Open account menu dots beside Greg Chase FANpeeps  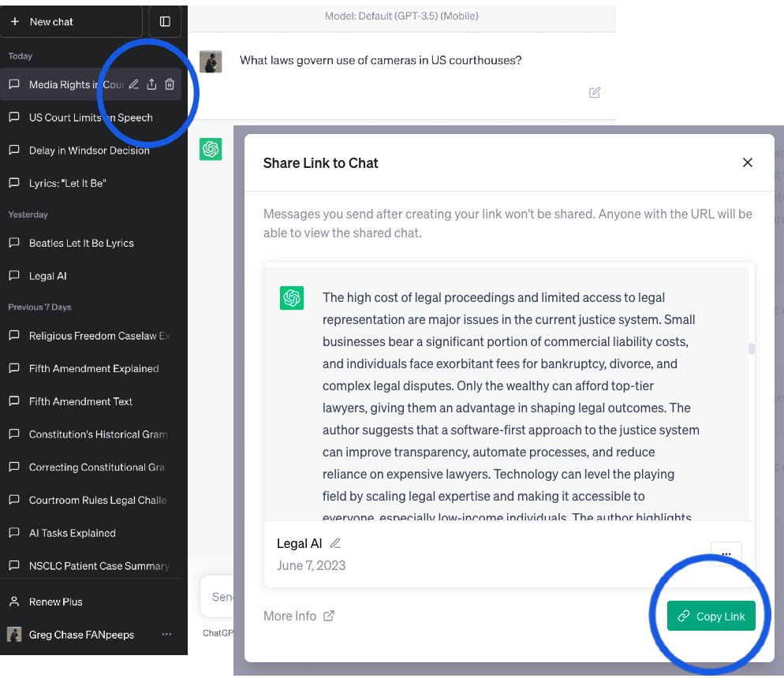[x=166, y=634]
